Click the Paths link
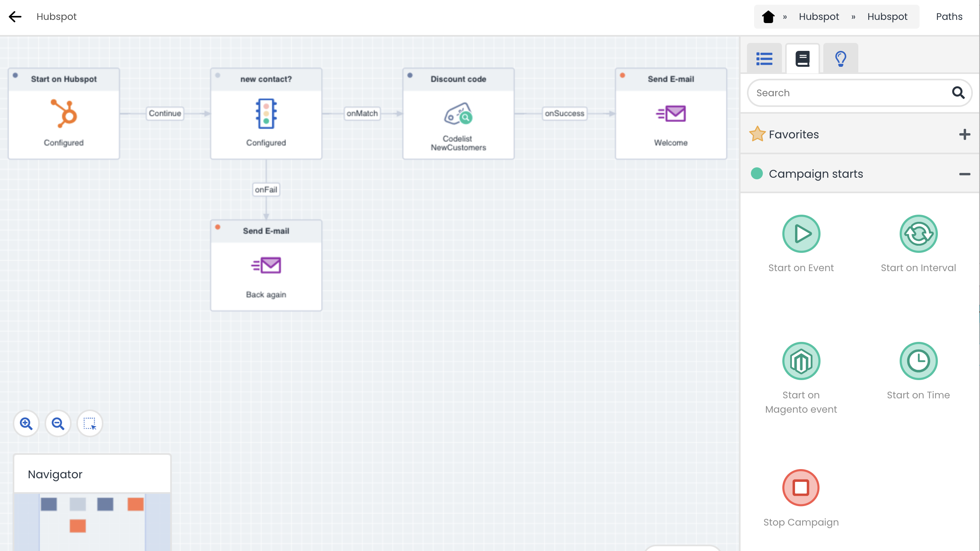The image size is (980, 551). point(949,17)
